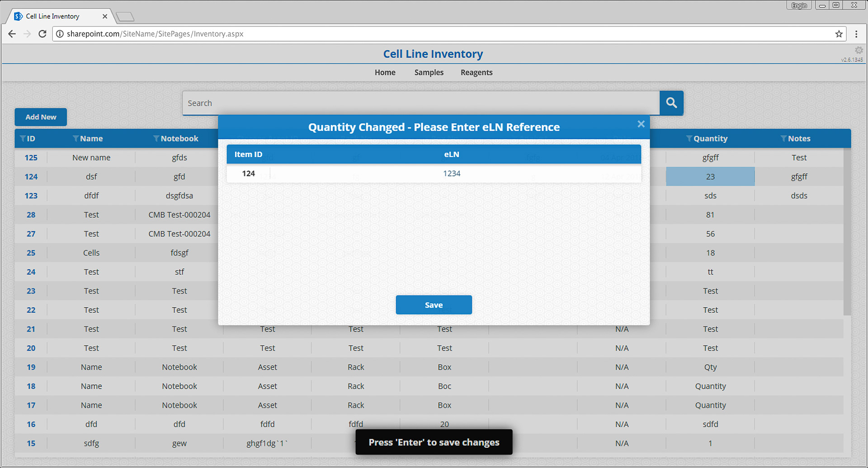The width and height of the screenshot is (868, 468).
Task: Filter the Name column
Action: [x=75, y=138]
